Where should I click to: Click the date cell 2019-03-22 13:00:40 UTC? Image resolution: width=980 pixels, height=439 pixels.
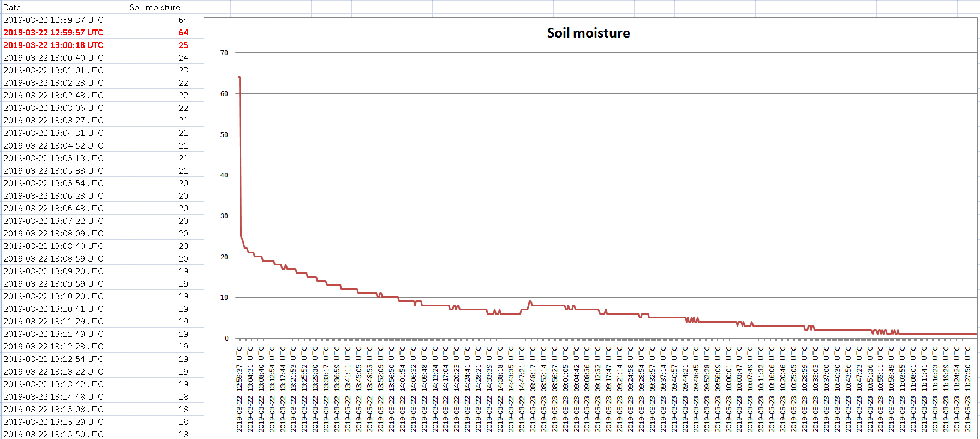(x=53, y=58)
